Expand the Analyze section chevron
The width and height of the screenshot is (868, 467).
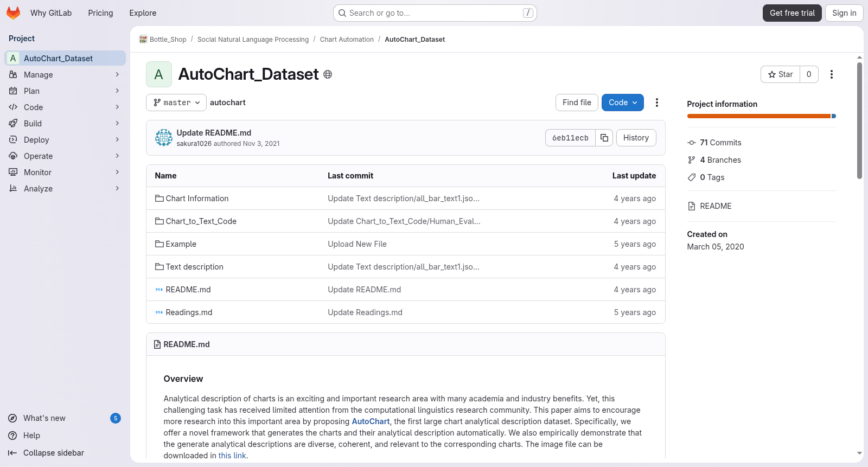click(117, 189)
